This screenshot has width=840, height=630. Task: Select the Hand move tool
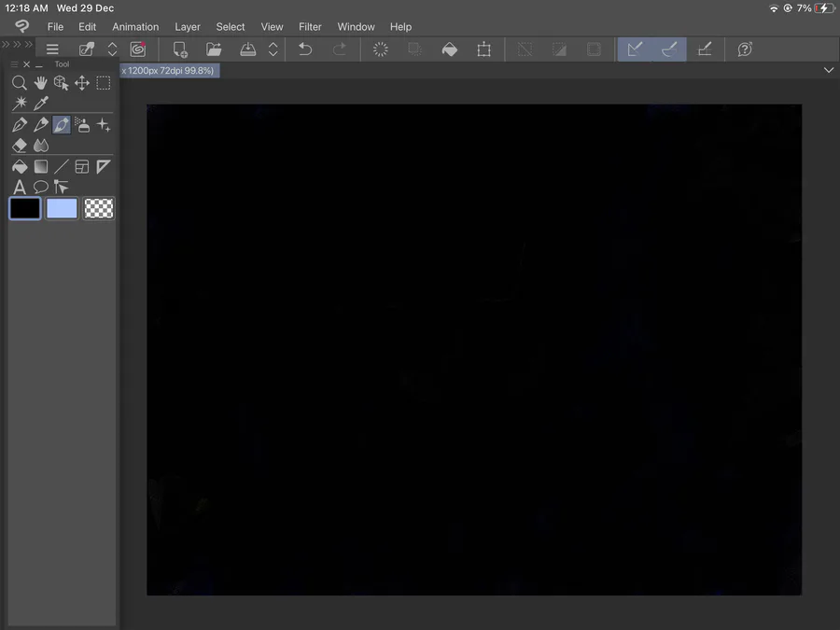(x=40, y=83)
